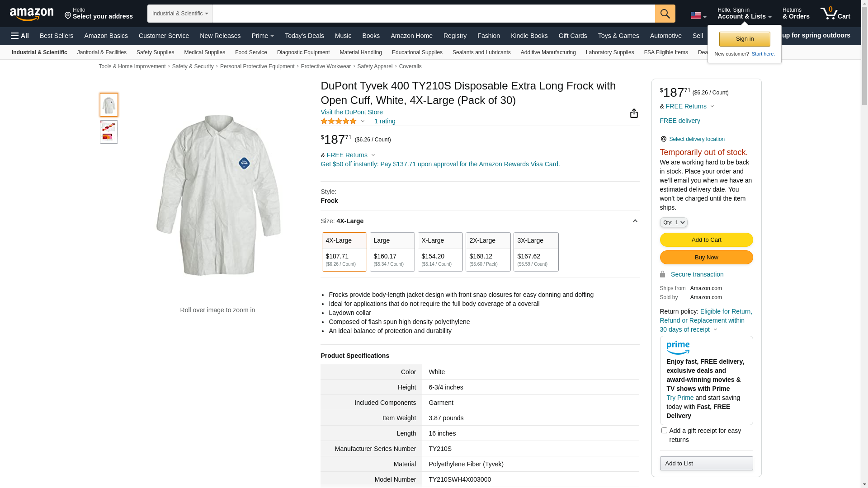The image size is (868, 488).
Task: Open the Qty quantity dropdown
Action: [x=673, y=222]
